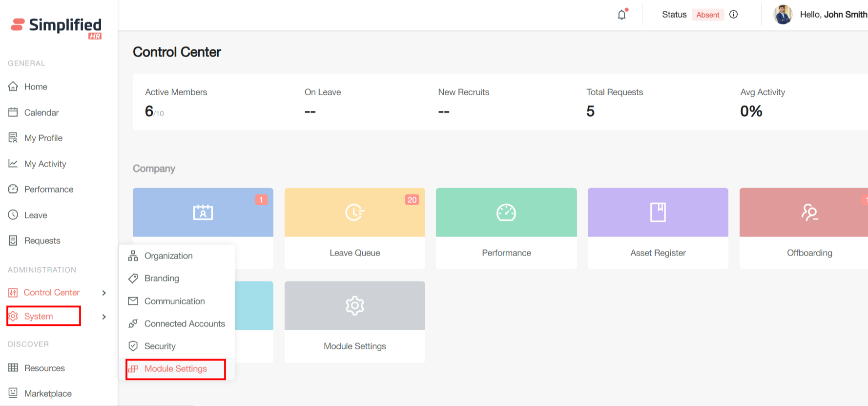
Task: Open My Activity in the sidebar
Action: [45, 164]
